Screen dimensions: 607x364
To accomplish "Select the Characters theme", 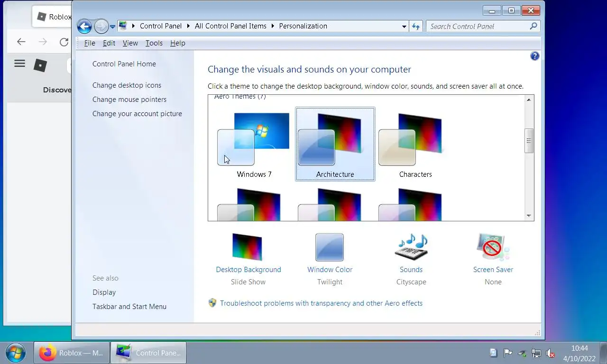I will pos(415,144).
